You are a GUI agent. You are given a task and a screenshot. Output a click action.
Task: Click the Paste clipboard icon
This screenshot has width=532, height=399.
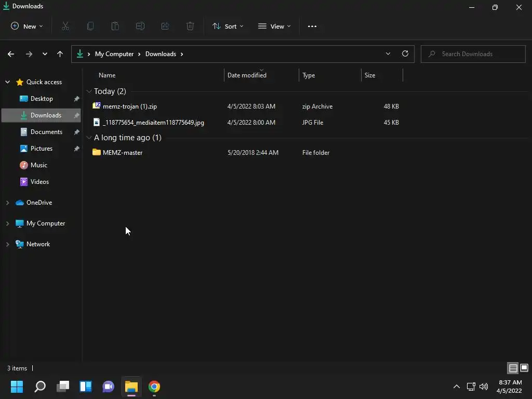point(115,26)
